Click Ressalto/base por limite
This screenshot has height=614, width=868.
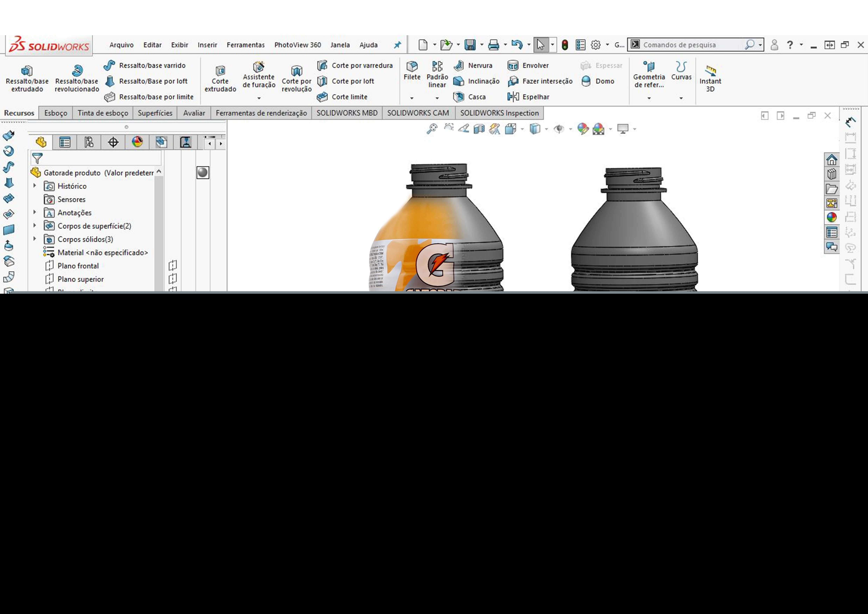[x=149, y=97]
